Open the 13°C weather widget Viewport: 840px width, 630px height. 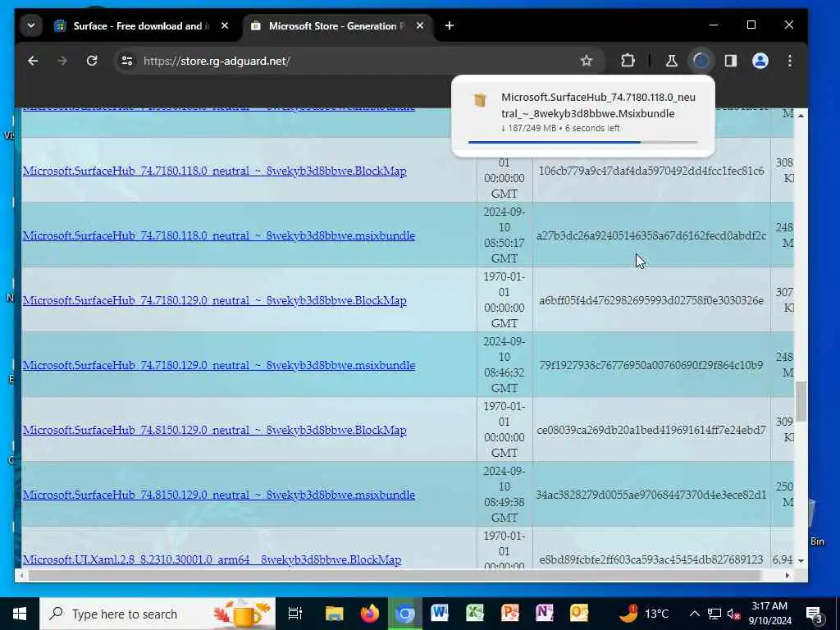pos(645,614)
